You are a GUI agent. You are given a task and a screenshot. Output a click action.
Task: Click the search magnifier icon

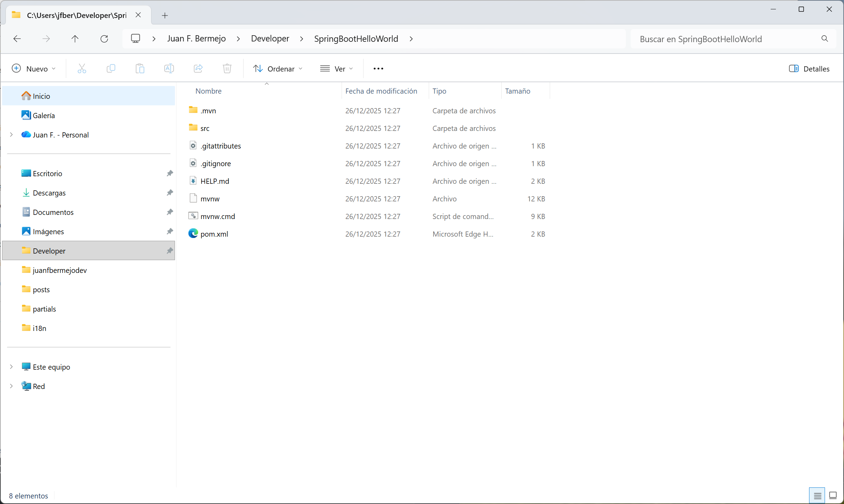coord(825,39)
